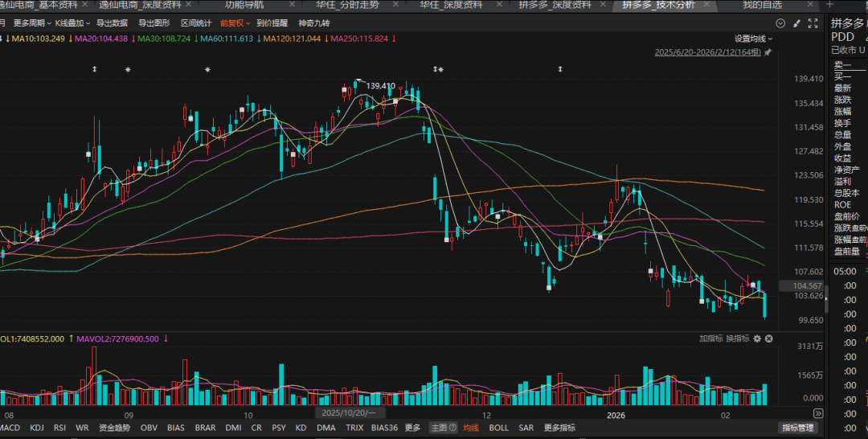Enter fullscreen chart mode icon
The image size is (868, 439).
pos(813,23)
